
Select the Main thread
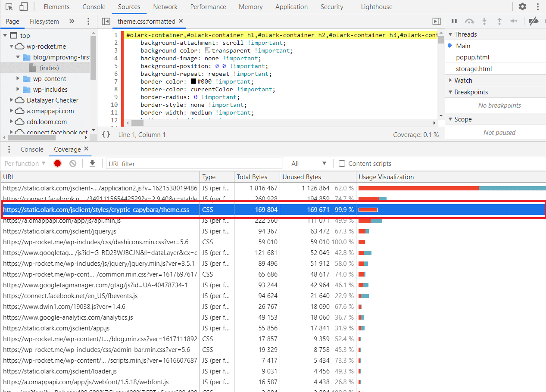click(x=463, y=46)
